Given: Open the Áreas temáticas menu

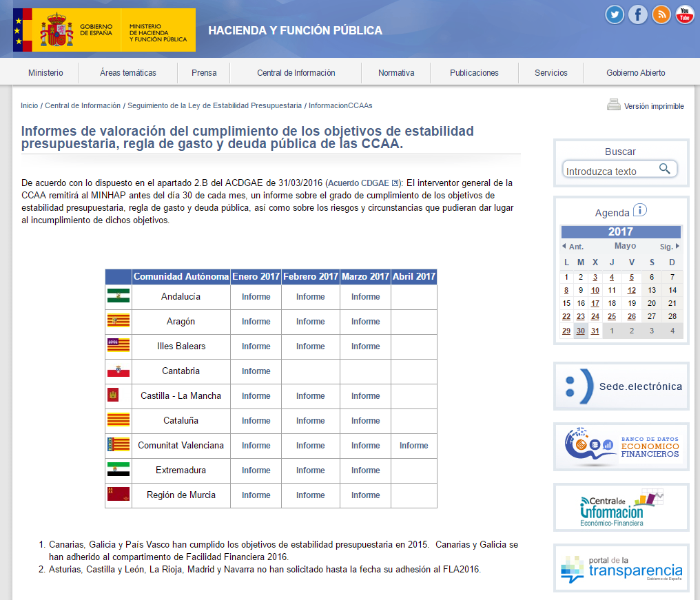Looking at the screenshot, I should [x=128, y=73].
